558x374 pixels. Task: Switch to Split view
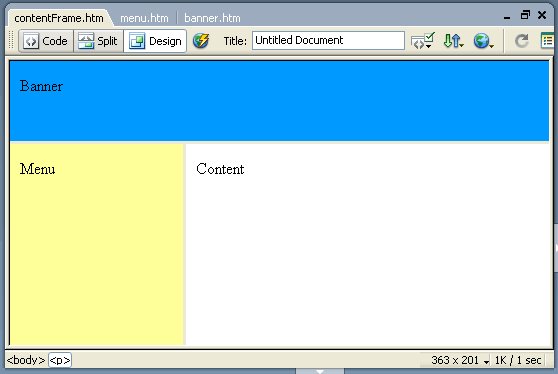pyautogui.click(x=98, y=41)
